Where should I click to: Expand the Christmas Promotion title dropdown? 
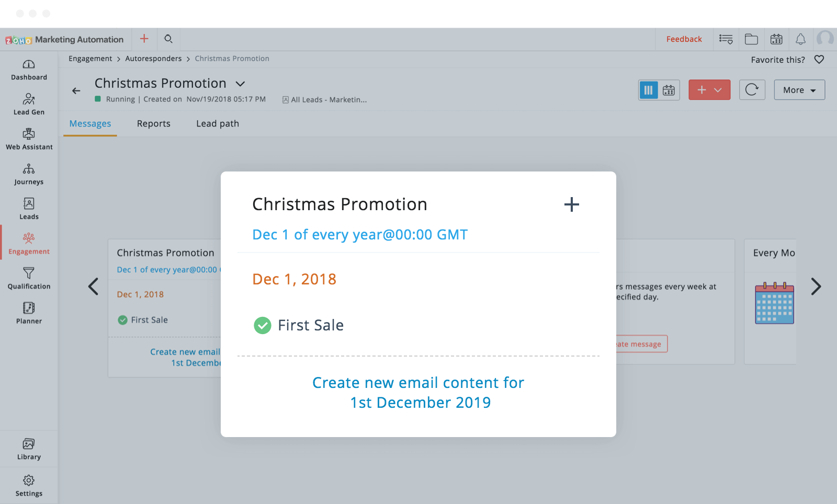tap(240, 84)
